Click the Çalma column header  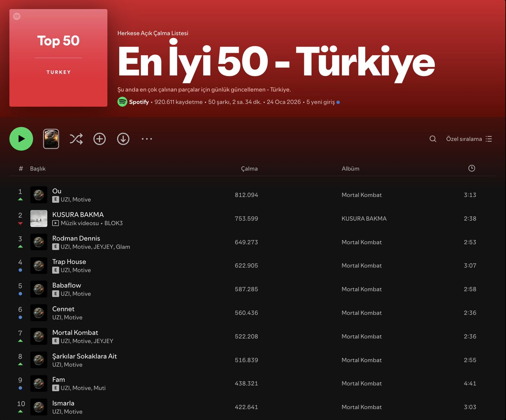click(x=249, y=169)
